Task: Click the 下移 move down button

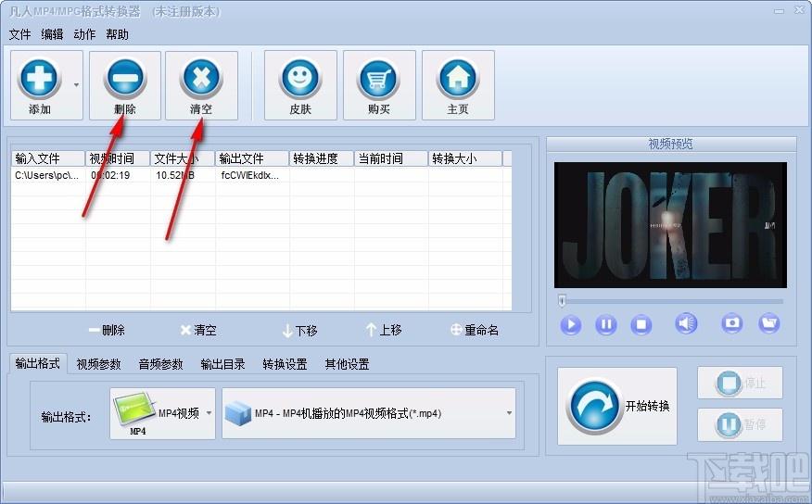Action: (299, 330)
